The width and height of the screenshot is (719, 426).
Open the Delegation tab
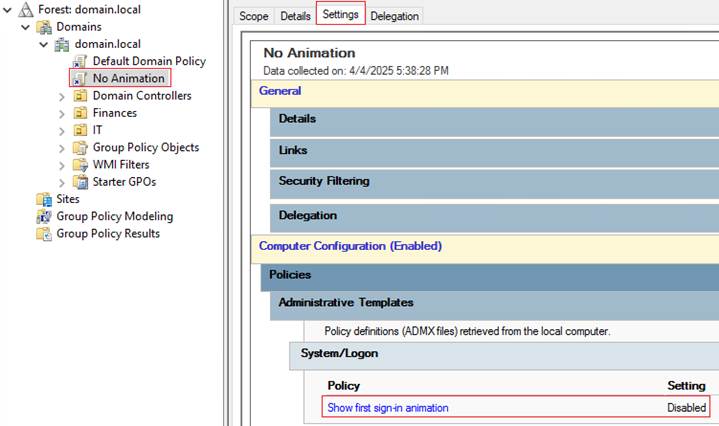click(x=395, y=16)
